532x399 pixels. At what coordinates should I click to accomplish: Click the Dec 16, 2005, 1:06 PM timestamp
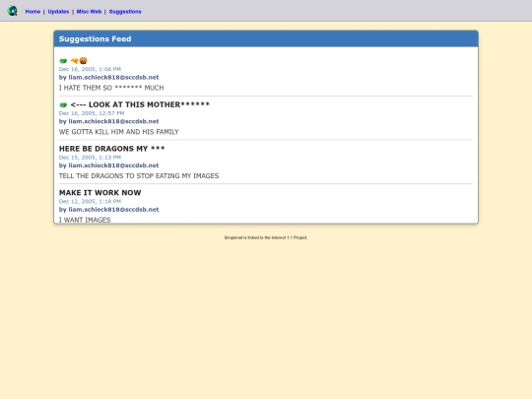tap(90, 69)
